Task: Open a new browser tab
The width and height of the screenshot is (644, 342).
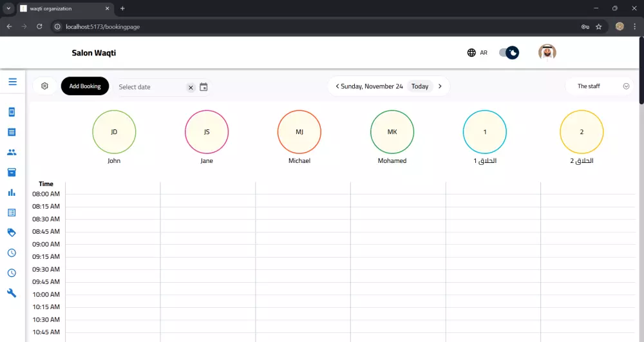Action: 122,8
